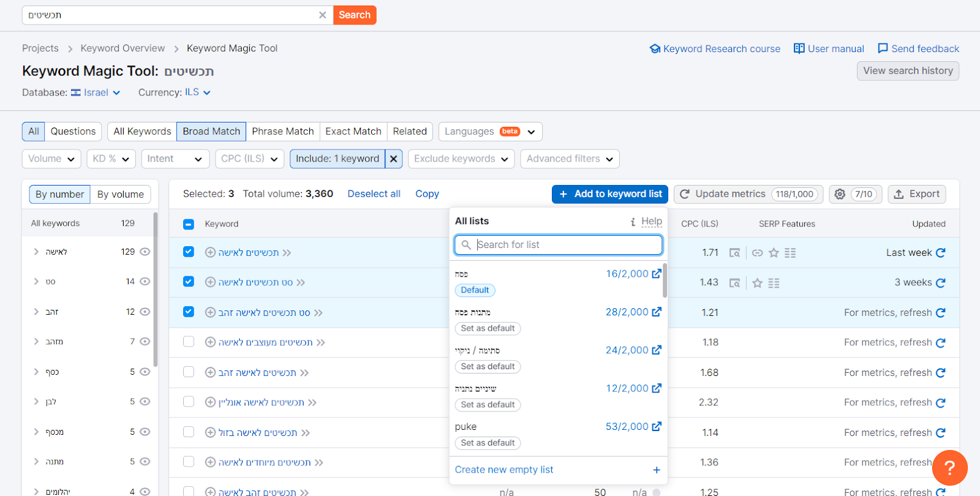Screen dimensions: 980x496
Task: Remove the Include: 1 keyword filter
Action: (x=394, y=159)
